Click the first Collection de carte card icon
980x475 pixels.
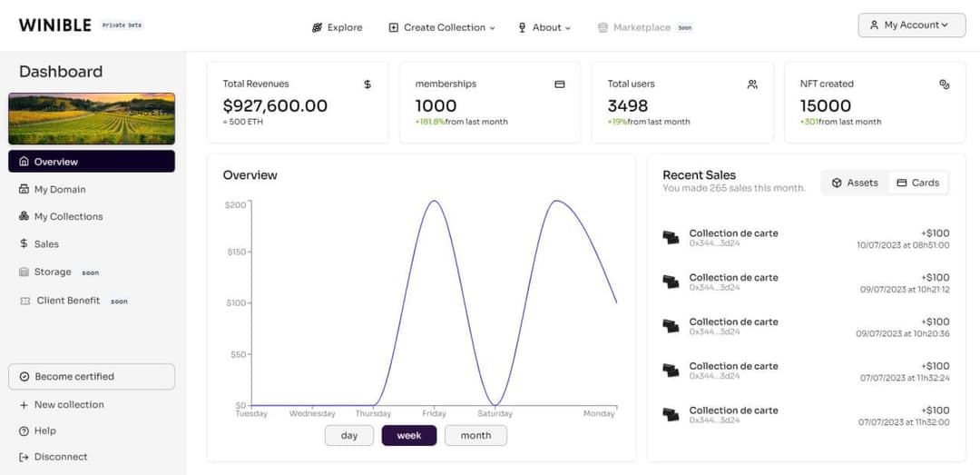pyautogui.click(x=671, y=238)
